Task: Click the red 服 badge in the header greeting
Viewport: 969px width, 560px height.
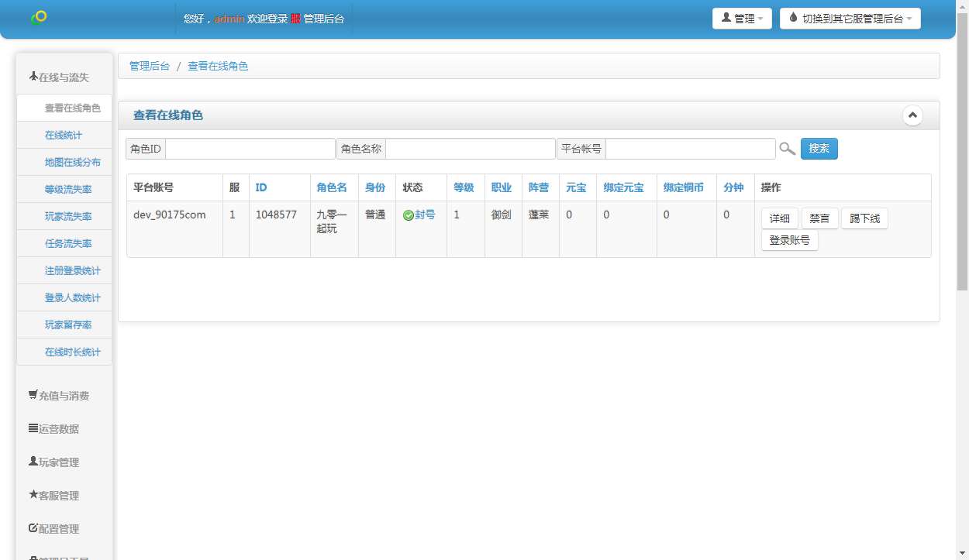Action: (x=295, y=18)
